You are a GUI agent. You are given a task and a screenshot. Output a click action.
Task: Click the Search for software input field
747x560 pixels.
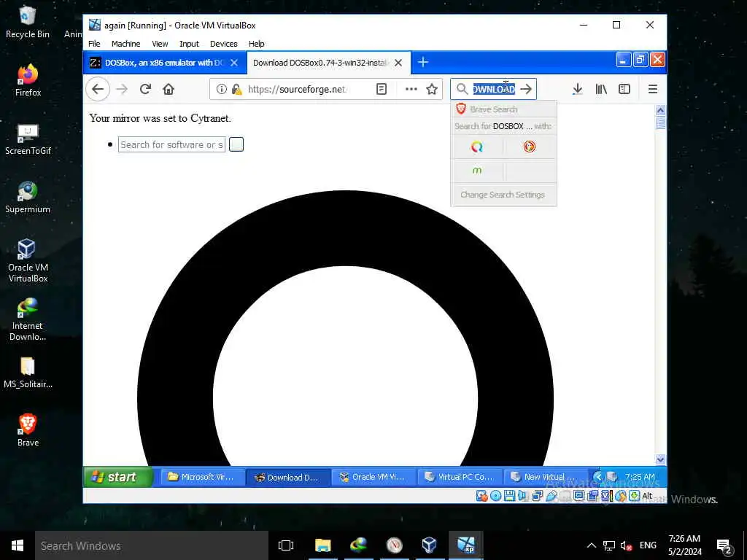[x=171, y=145]
